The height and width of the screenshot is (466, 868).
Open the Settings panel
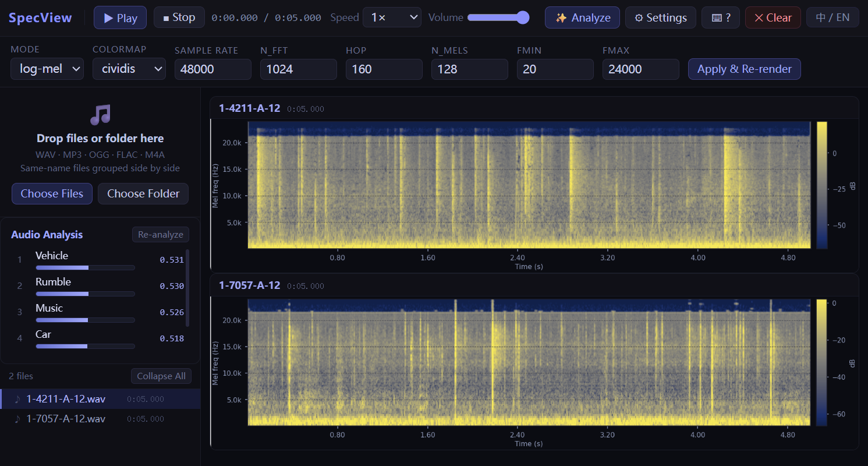(x=661, y=17)
